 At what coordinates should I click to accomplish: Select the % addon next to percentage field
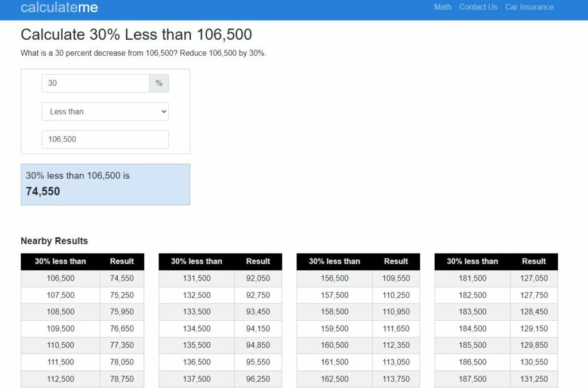coord(159,83)
